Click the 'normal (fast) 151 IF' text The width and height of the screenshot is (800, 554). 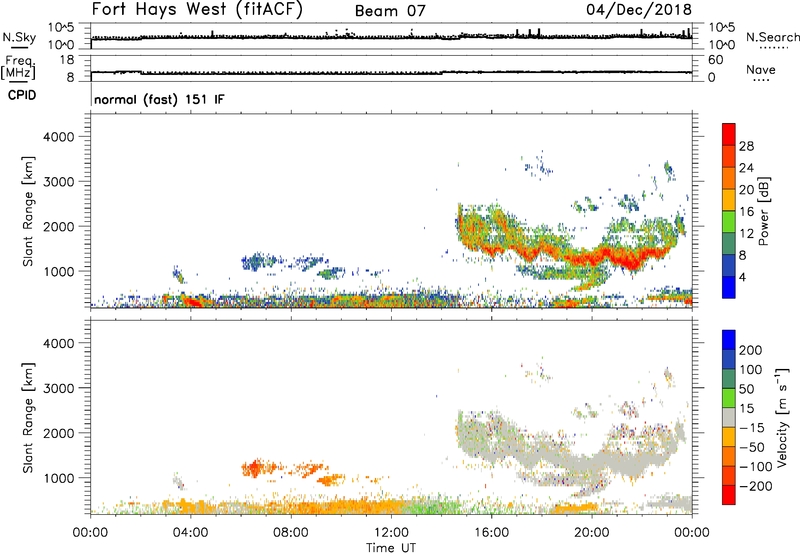[x=159, y=99]
